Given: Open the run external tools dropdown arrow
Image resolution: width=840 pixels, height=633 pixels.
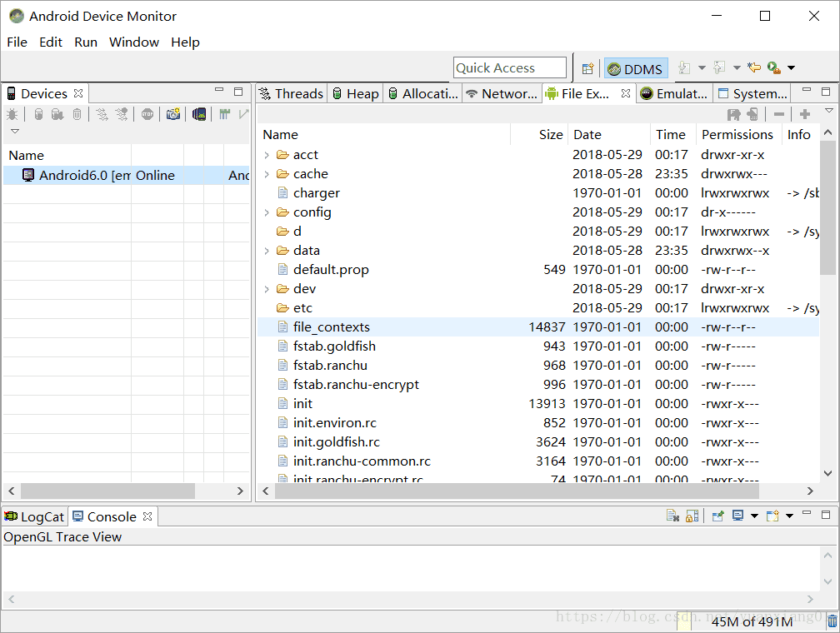Looking at the screenshot, I should tap(791, 68).
